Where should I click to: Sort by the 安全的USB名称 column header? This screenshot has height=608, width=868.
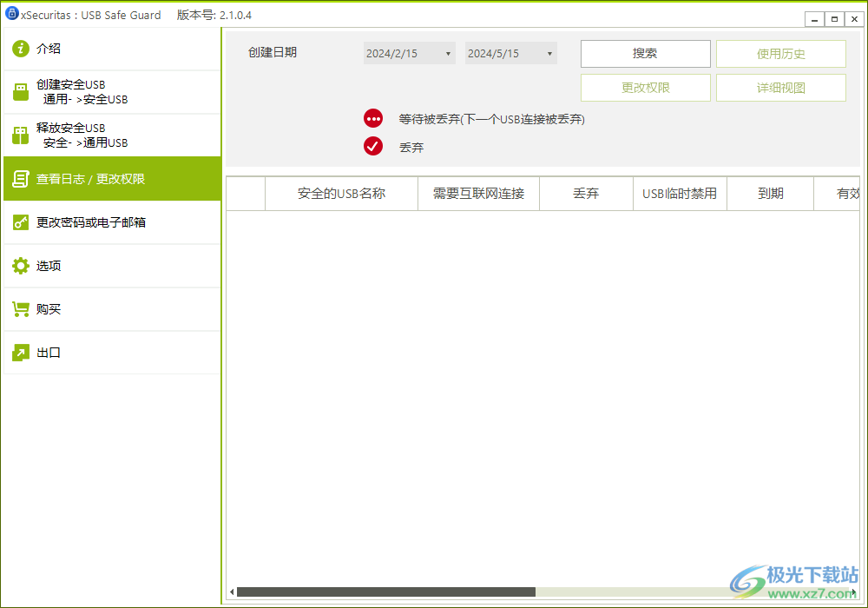point(341,193)
